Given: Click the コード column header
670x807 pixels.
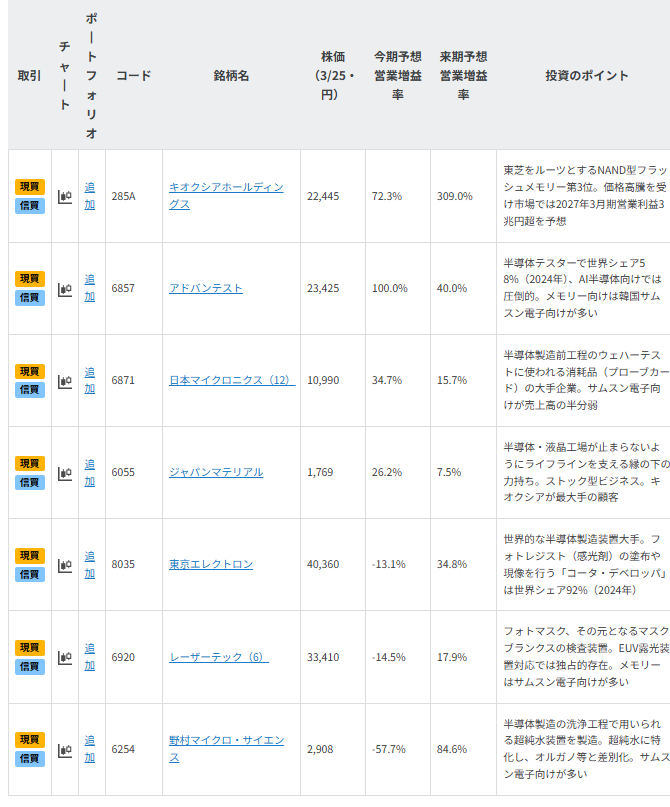Looking at the screenshot, I should [x=134, y=76].
